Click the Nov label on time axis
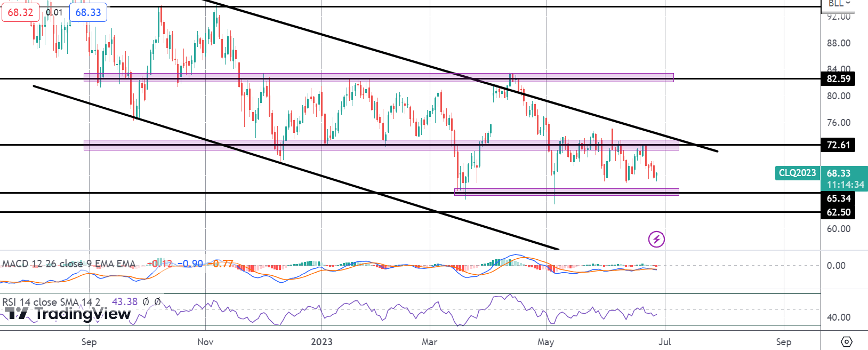Image resolution: width=868 pixels, height=350 pixels. (x=205, y=342)
